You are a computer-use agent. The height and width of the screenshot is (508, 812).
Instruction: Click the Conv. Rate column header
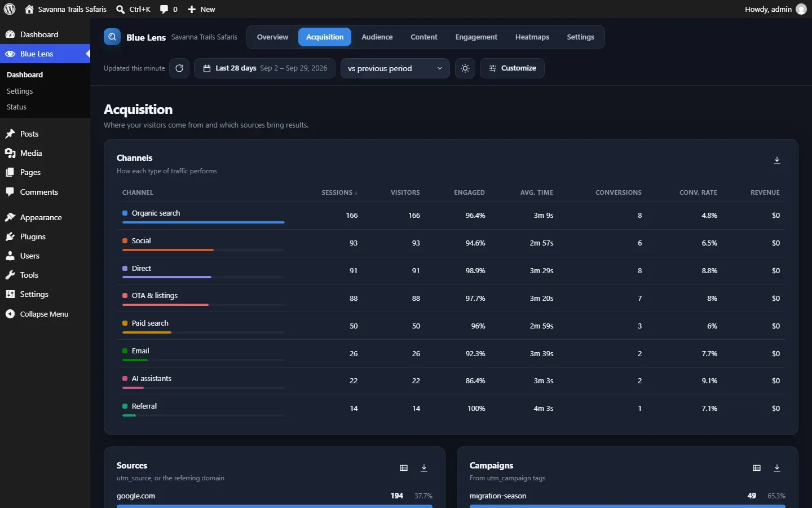point(698,192)
